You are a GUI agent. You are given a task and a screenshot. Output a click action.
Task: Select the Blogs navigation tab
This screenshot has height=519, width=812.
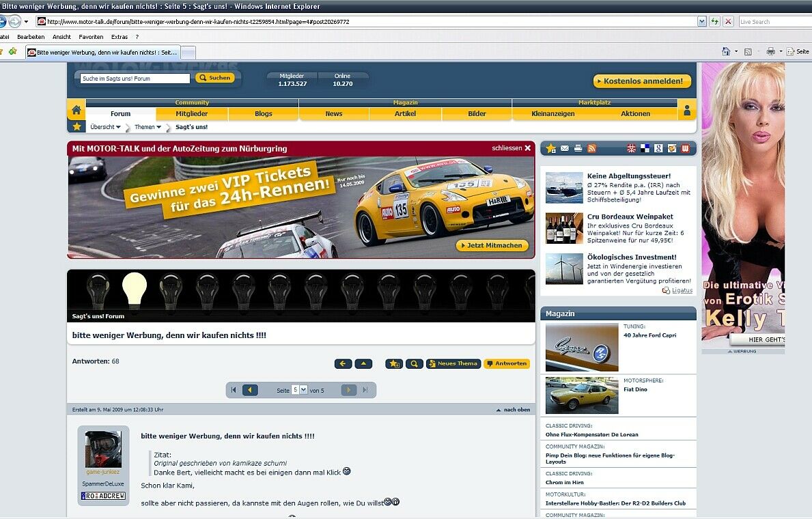pyautogui.click(x=263, y=113)
